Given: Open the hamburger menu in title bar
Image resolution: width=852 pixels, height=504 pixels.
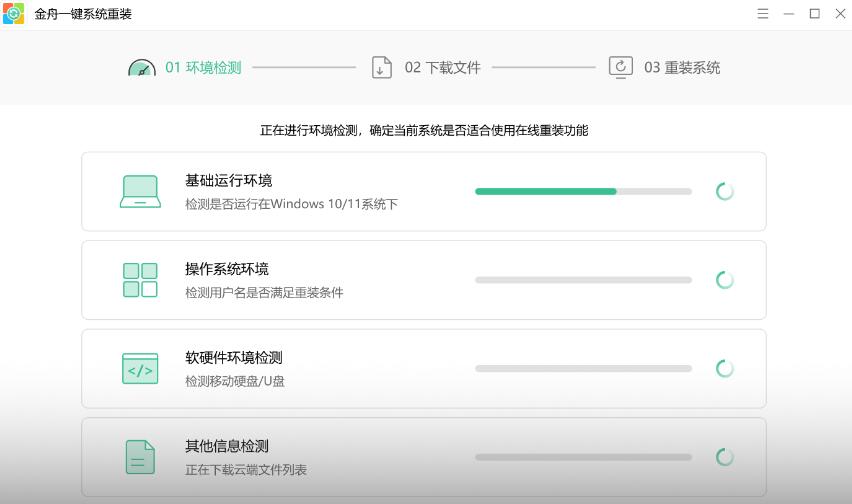Looking at the screenshot, I should point(763,14).
